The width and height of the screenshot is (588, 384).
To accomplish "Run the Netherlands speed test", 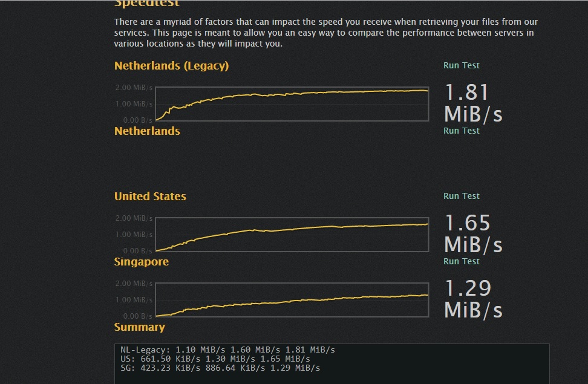I will coord(461,131).
